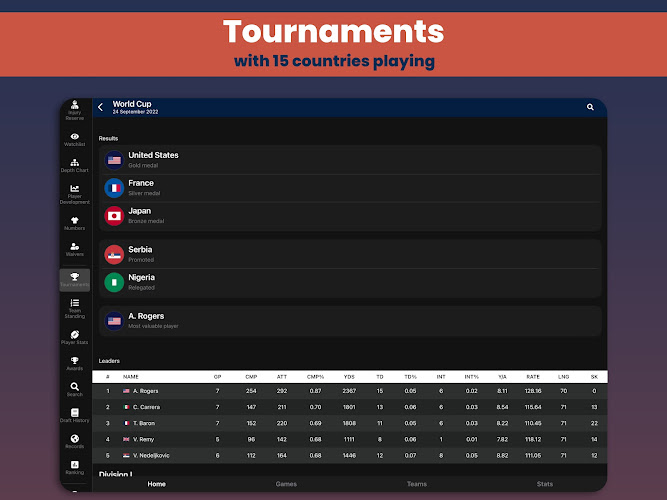Switch to the Games tab
Viewport: 667px width, 500px height.
286,484
